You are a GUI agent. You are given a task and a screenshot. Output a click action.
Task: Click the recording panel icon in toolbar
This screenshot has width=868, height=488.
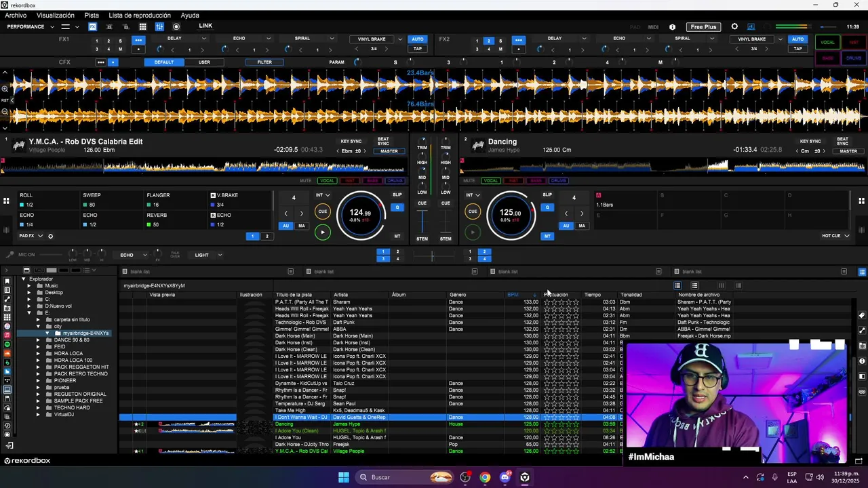click(x=176, y=27)
